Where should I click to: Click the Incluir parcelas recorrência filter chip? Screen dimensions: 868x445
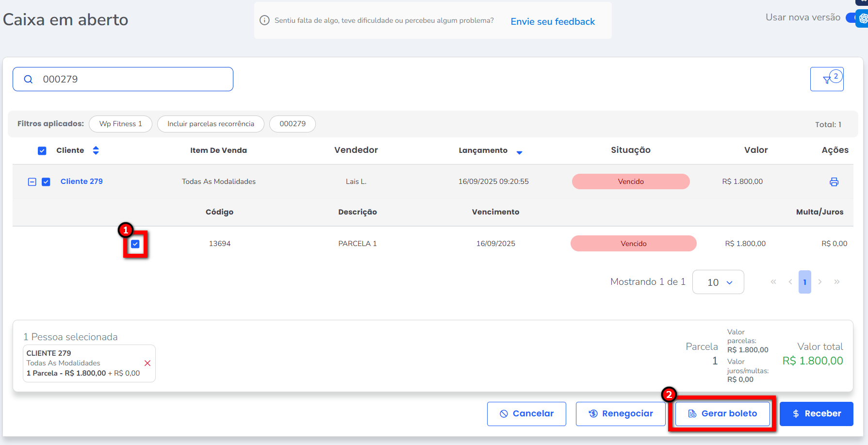211,124
